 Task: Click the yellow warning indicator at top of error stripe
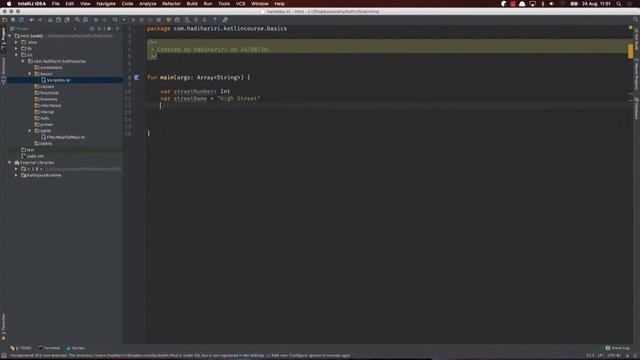[631, 28]
